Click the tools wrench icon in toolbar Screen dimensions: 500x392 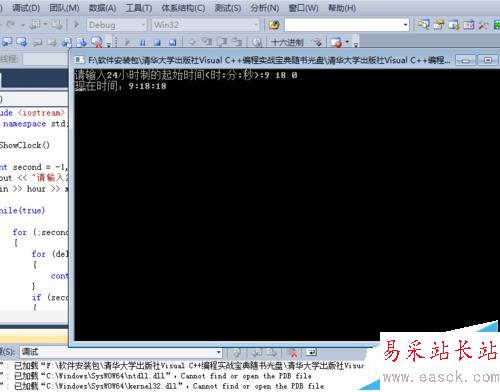coord(483,25)
